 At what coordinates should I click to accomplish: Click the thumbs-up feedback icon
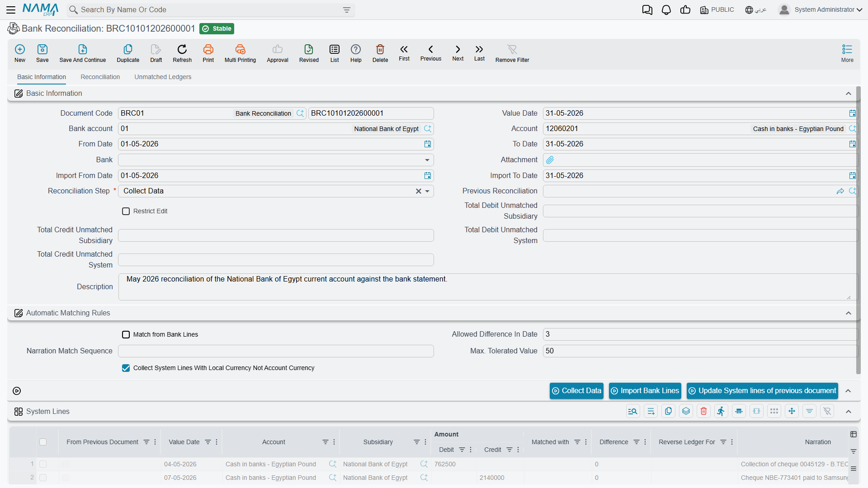point(685,10)
